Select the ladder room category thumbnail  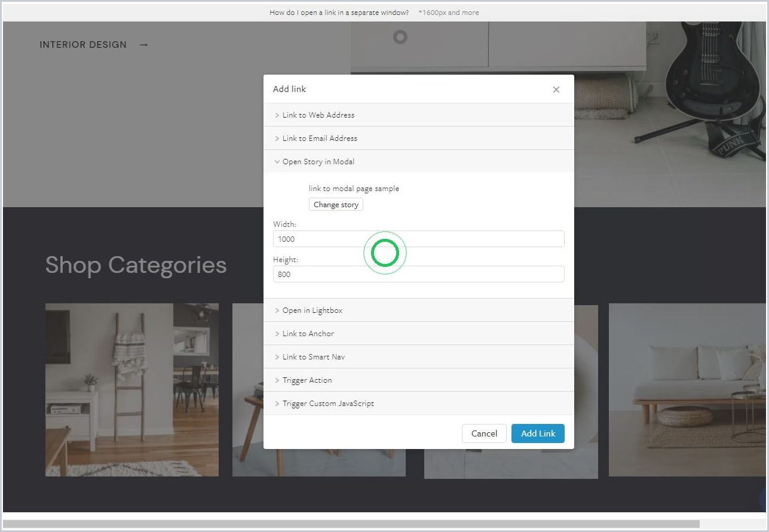coord(132,390)
